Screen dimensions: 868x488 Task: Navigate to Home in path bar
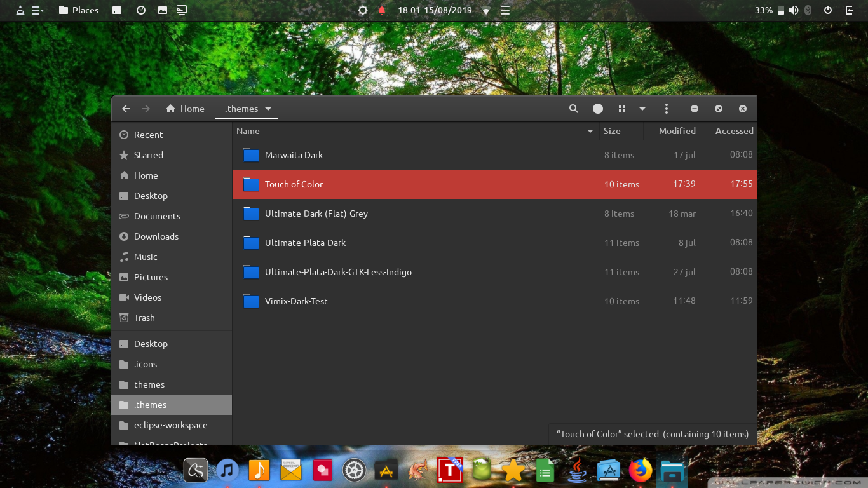(186, 109)
